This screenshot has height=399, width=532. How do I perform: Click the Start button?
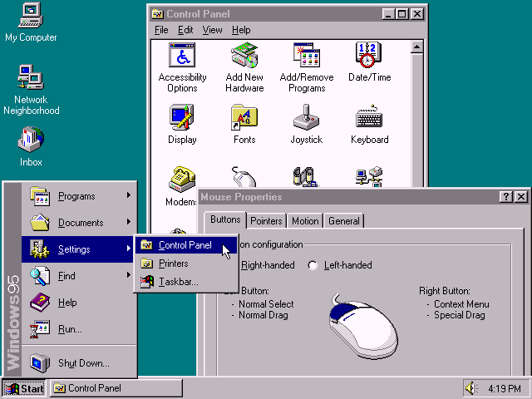pyautogui.click(x=24, y=388)
